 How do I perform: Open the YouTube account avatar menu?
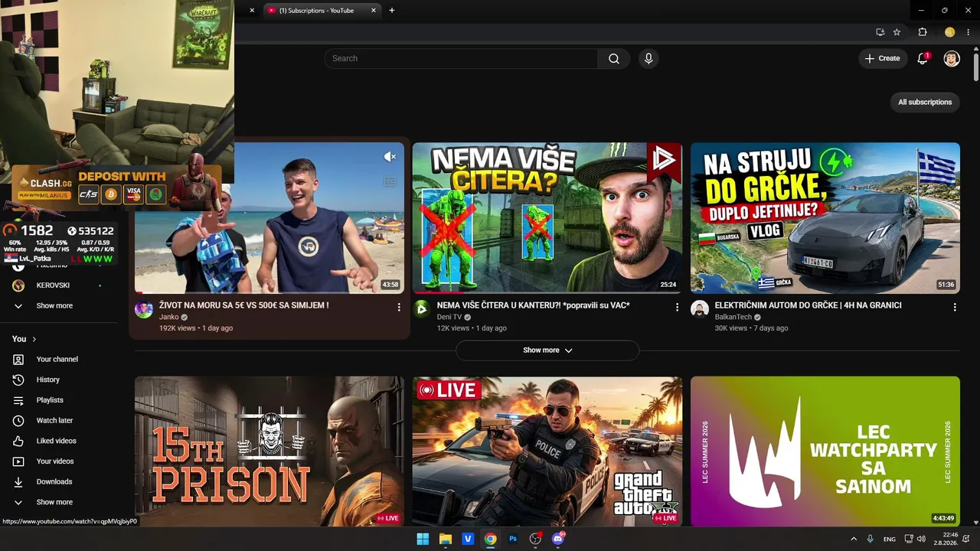[952, 59]
